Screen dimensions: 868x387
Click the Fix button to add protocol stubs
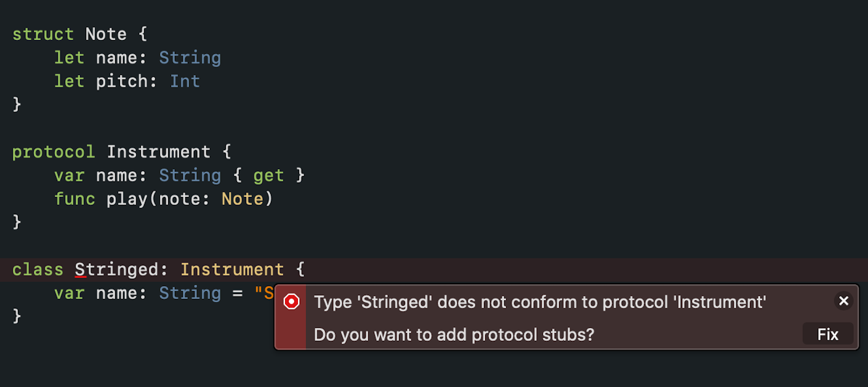click(x=828, y=334)
